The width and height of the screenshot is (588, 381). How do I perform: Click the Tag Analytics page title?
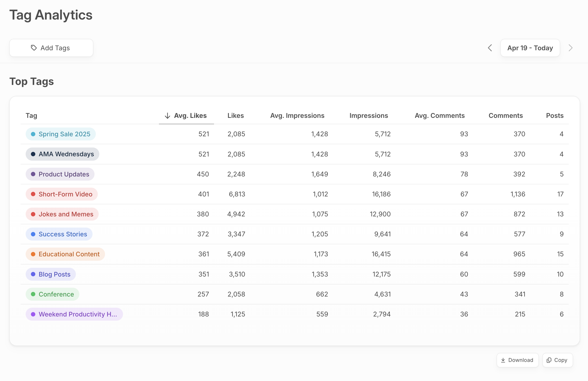(x=51, y=15)
